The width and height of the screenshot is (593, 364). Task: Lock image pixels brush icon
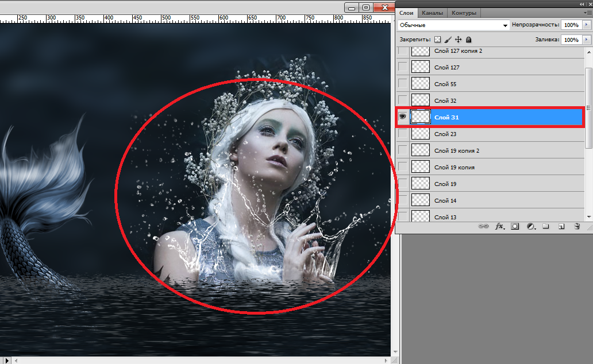tap(448, 40)
